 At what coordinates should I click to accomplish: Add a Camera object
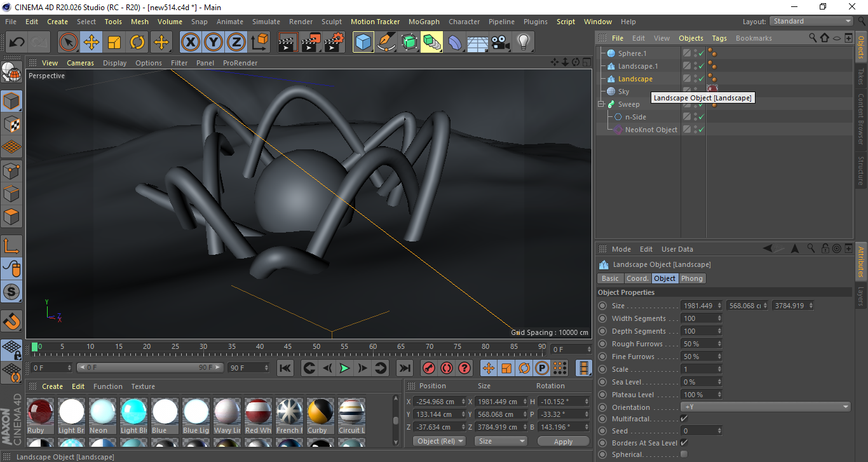(x=501, y=43)
